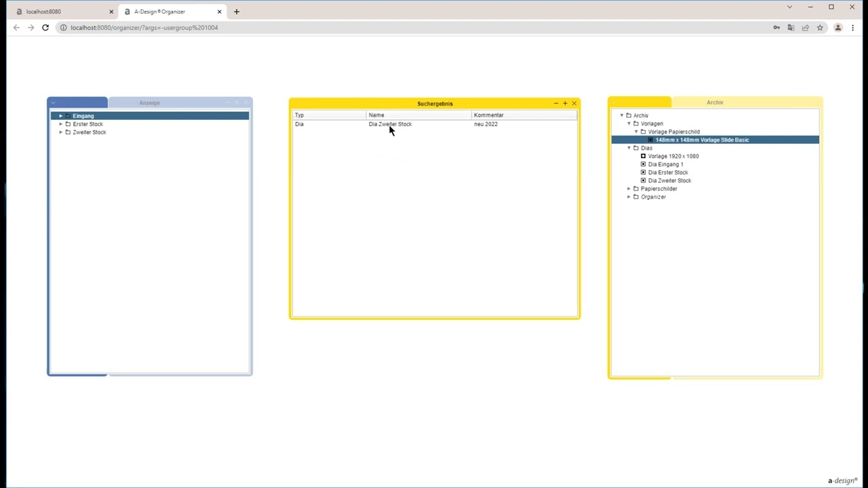Click the 'neu 2022' comment cell
This screenshot has width=868, height=488.
(486, 124)
